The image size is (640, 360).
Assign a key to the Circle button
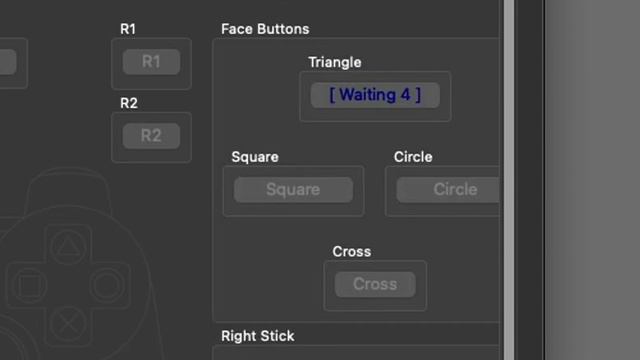[x=448, y=190]
